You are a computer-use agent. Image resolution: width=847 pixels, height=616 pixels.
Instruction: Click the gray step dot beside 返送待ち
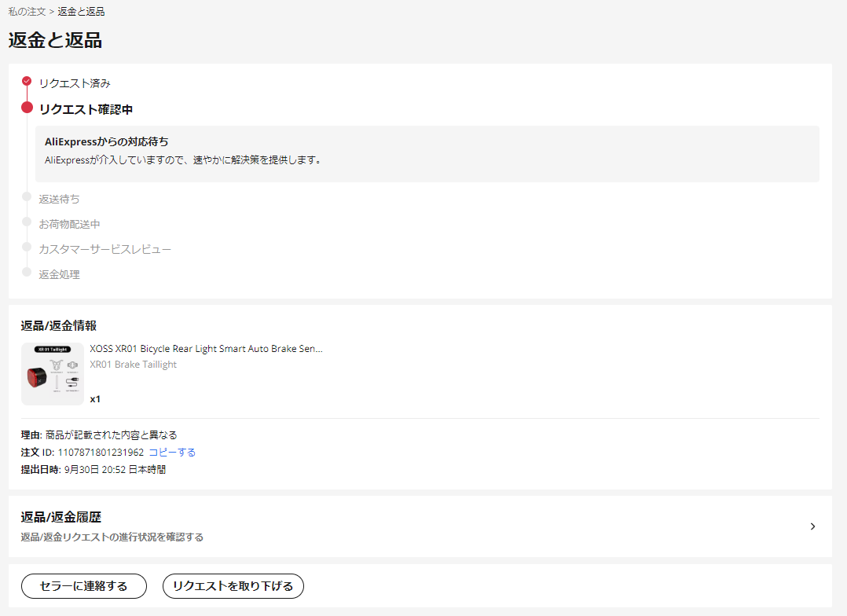[x=27, y=196]
